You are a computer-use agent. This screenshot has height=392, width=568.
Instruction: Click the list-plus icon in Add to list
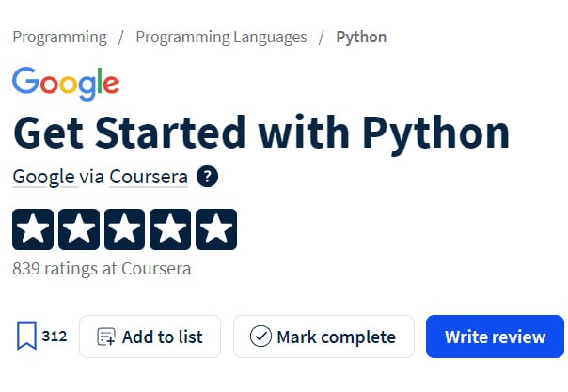[x=106, y=337]
